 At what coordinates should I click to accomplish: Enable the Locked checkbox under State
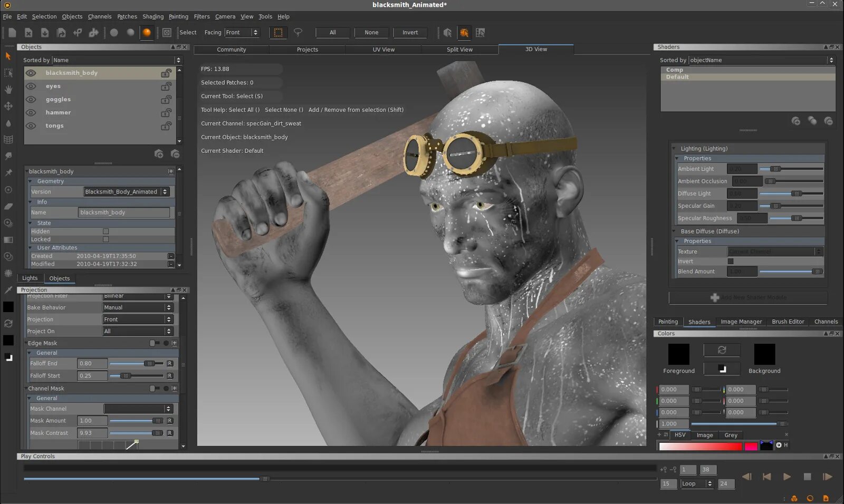click(106, 239)
